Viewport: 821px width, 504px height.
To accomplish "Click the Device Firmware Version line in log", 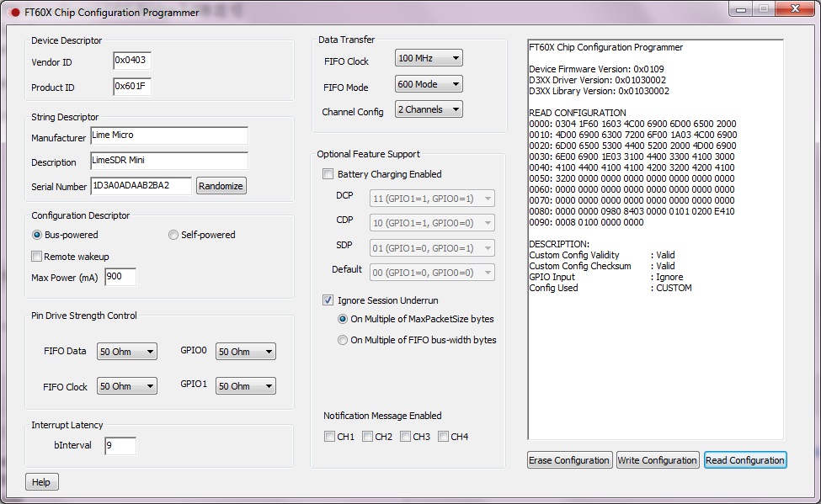I will 596,69.
